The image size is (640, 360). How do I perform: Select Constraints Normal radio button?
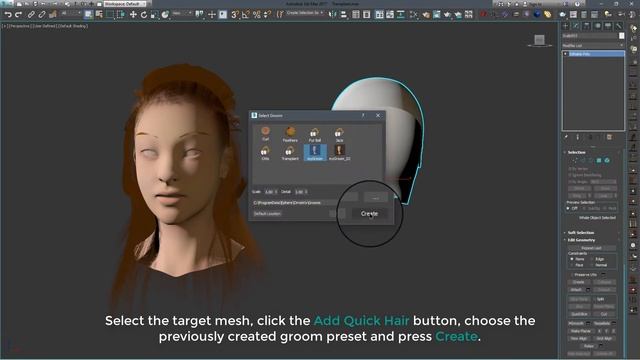tap(592, 265)
